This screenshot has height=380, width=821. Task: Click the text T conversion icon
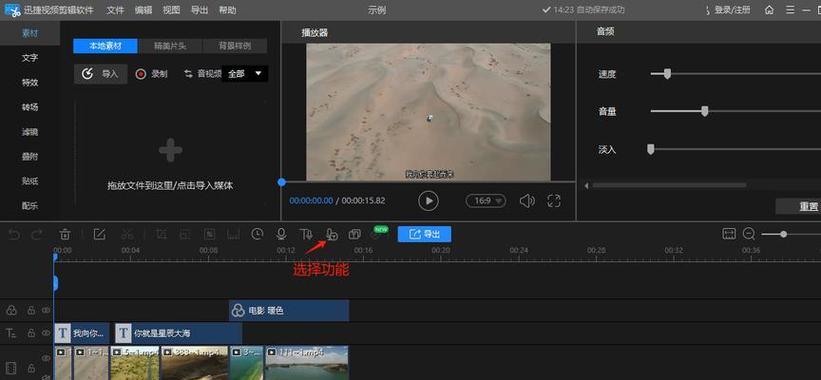pyautogui.click(x=306, y=234)
